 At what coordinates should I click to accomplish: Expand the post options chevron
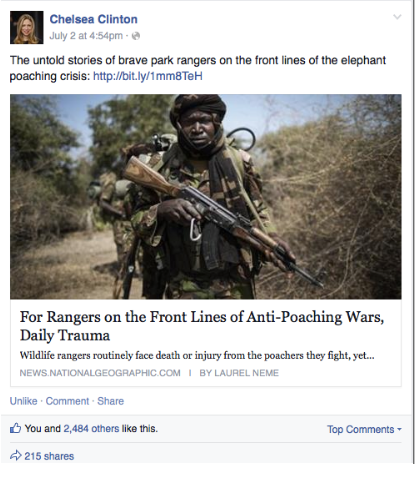tap(397, 17)
